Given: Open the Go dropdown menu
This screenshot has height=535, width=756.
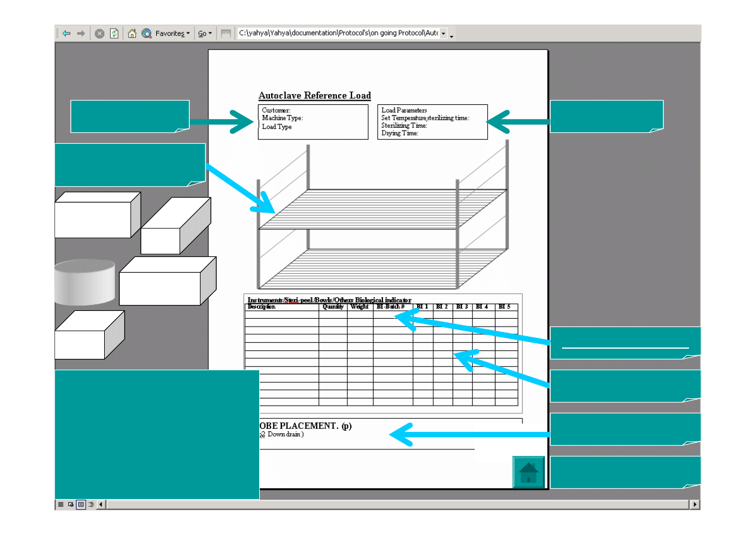Looking at the screenshot, I should coord(205,34).
